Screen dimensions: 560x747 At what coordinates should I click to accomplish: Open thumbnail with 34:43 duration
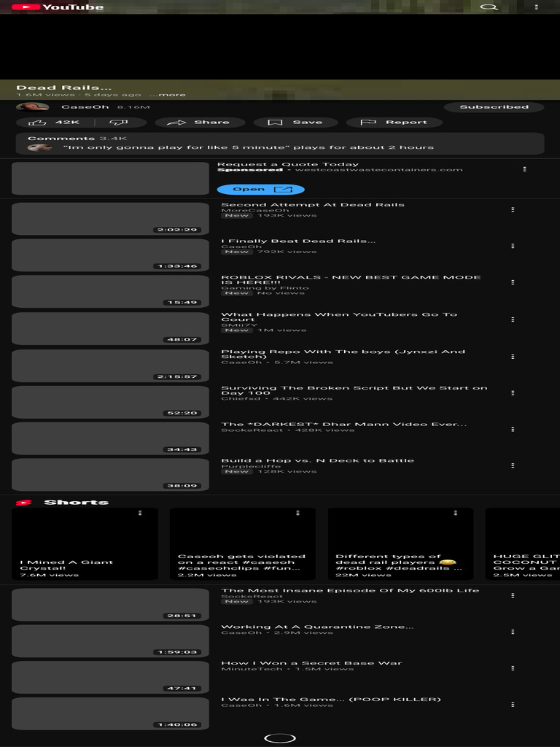tap(110, 438)
